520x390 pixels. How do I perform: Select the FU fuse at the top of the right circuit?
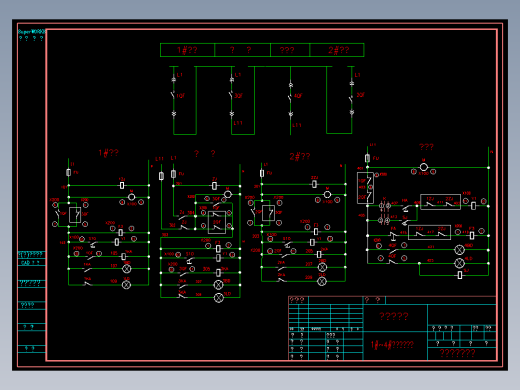[x=367, y=158]
